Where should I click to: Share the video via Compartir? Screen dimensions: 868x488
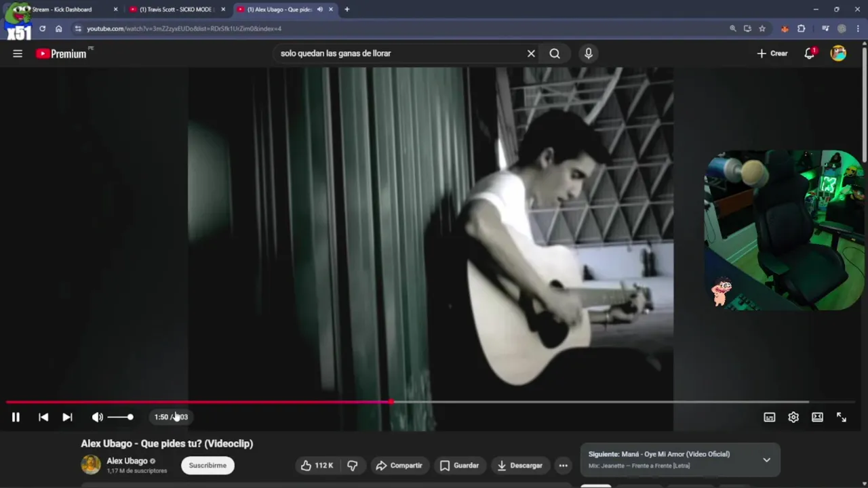coord(399,466)
